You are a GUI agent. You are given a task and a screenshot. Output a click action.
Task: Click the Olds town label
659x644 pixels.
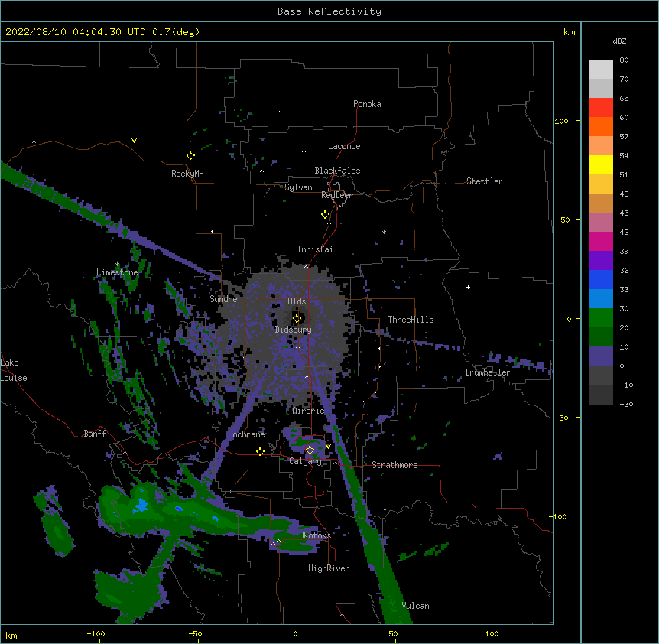pos(297,301)
